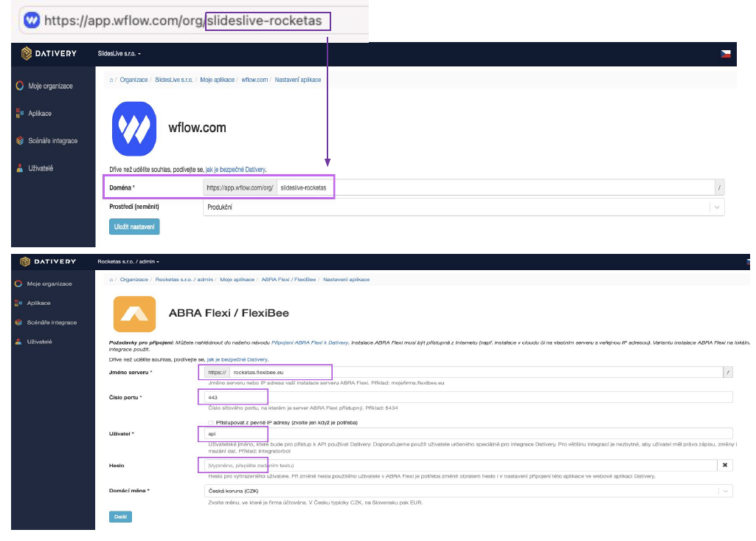Viewport: 756px width, 541px height.
Task: Go to Moje aplikace breadcrumb on the wflow.com page
Action: click(x=217, y=80)
